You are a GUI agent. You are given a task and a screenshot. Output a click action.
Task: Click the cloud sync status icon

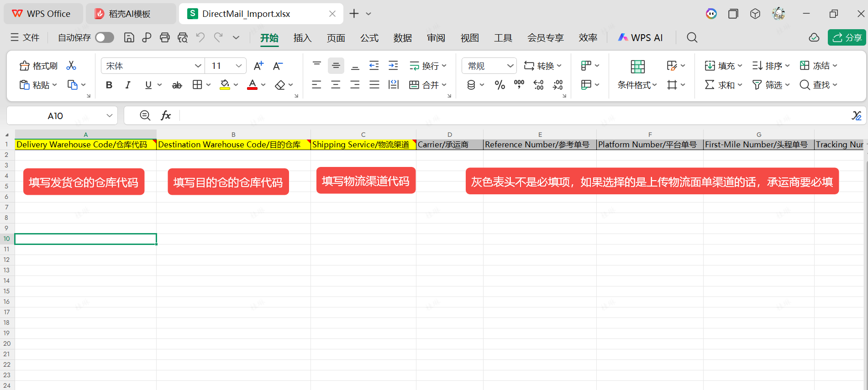click(x=814, y=37)
